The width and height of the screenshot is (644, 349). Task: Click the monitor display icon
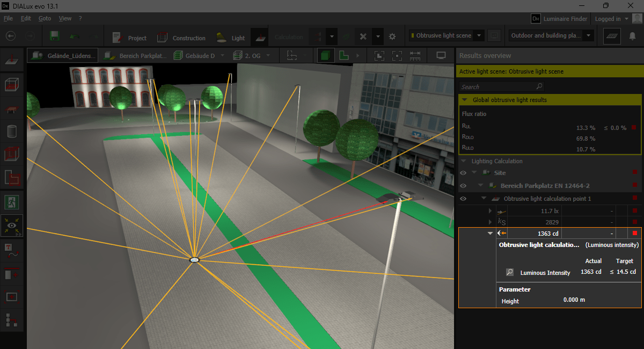(441, 55)
